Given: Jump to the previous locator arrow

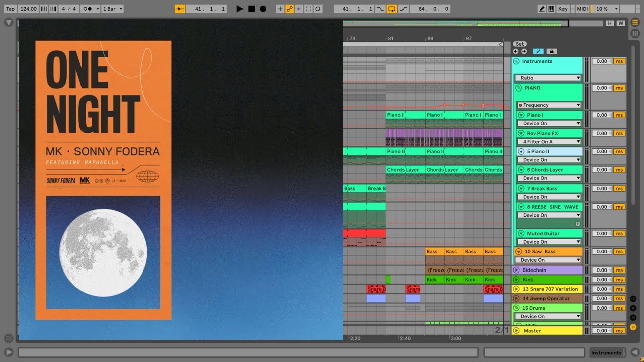Looking at the screenshot, I should click(516, 51).
